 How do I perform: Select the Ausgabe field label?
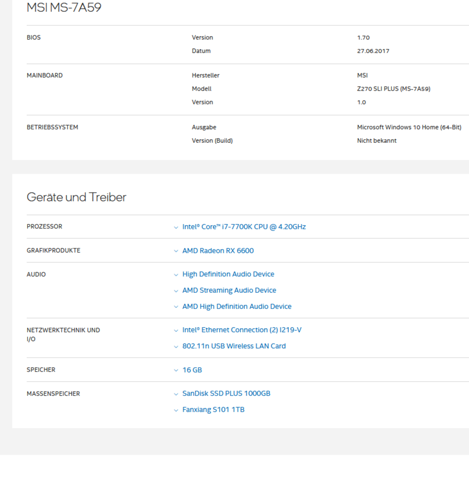(x=204, y=127)
